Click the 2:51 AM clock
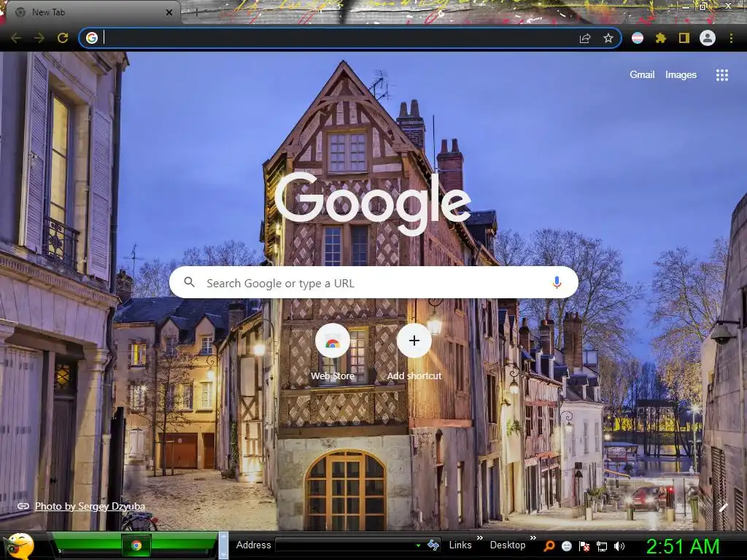 pyautogui.click(x=683, y=547)
